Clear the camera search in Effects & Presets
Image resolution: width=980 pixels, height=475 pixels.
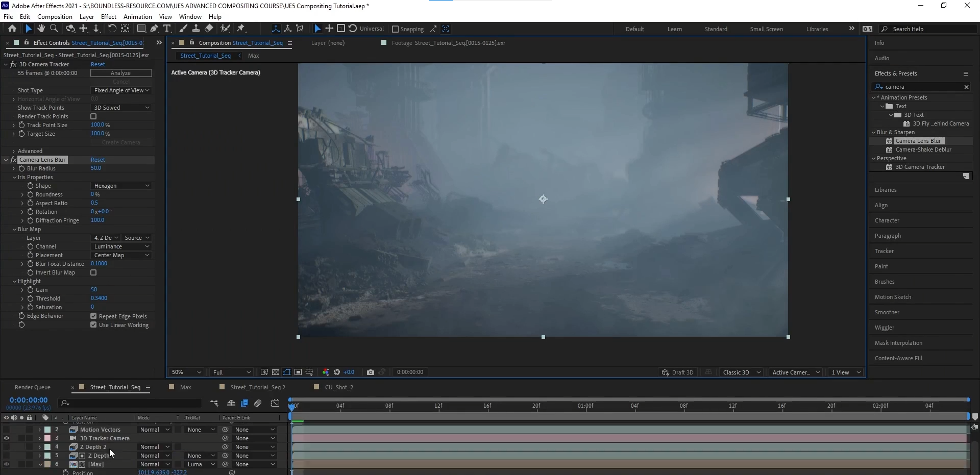pos(966,87)
